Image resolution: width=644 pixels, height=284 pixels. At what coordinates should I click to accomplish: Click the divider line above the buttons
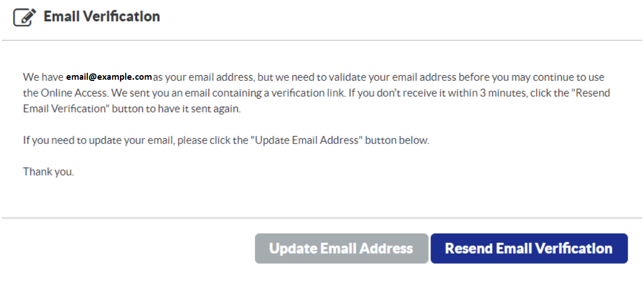(321, 218)
